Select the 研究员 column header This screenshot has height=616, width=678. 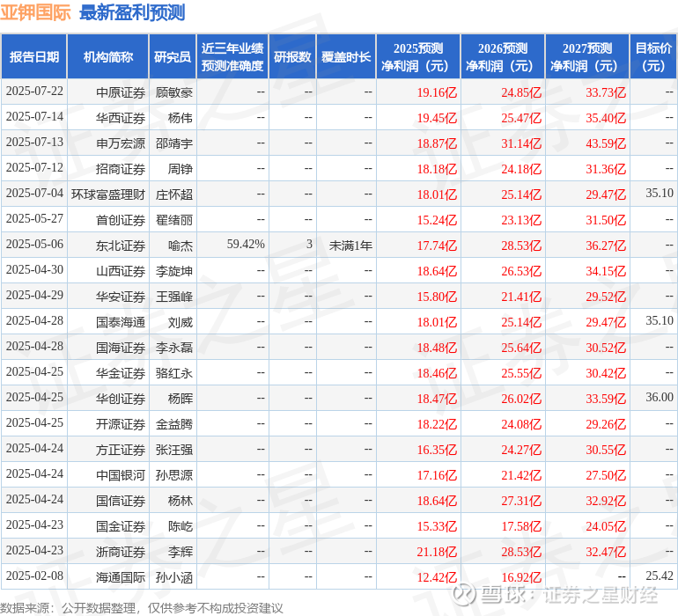pos(173,56)
